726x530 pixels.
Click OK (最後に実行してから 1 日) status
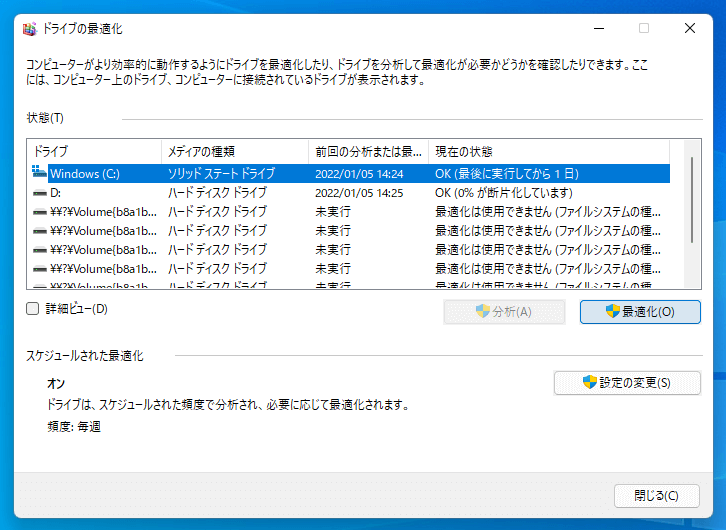[507, 174]
